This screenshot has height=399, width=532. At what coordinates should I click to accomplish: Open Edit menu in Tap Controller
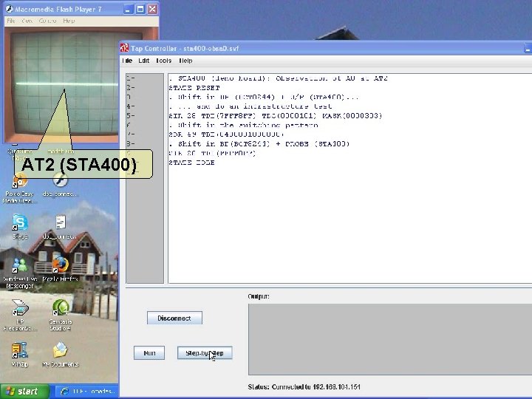point(144,61)
